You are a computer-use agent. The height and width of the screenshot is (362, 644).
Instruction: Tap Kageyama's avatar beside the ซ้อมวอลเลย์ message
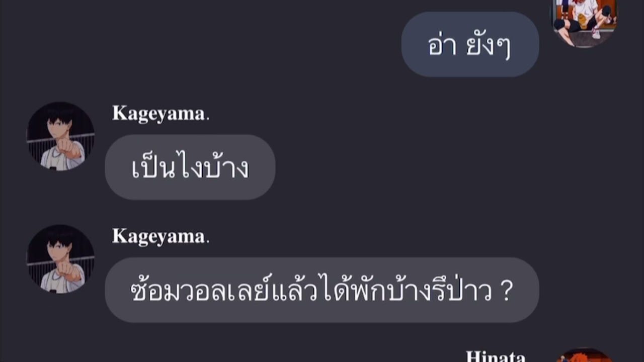click(x=60, y=259)
